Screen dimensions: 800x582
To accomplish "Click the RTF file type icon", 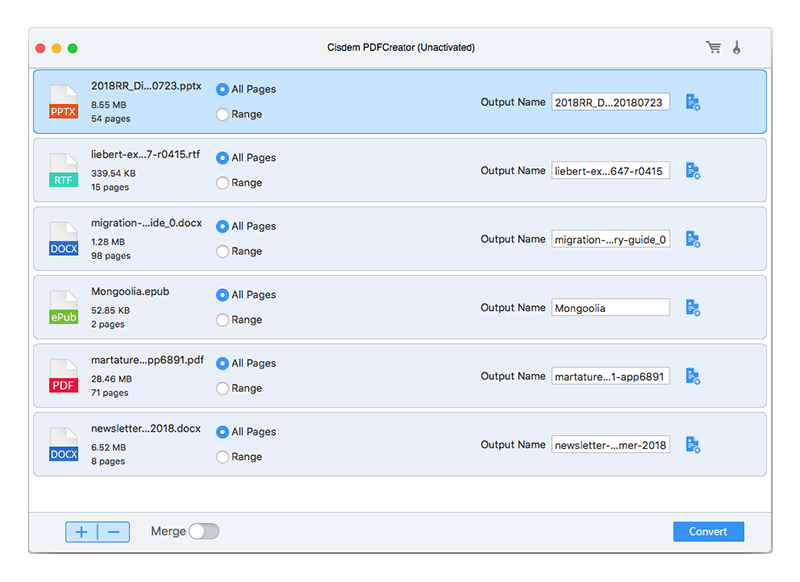I will (x=64, y=170).
